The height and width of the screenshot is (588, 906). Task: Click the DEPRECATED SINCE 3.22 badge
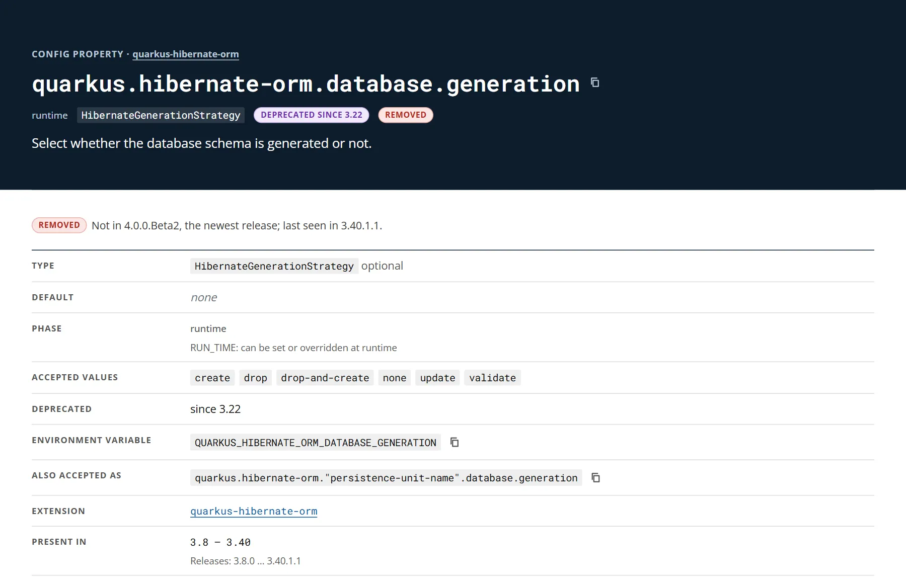point(312,115)
